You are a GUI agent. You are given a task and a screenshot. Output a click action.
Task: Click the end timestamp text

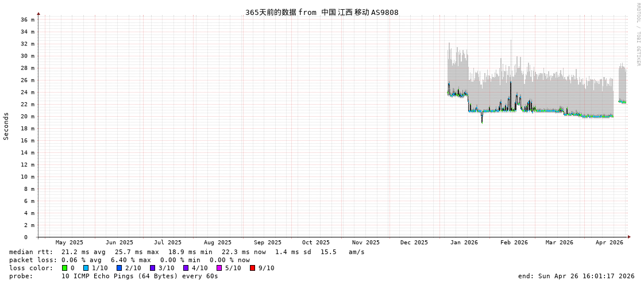coord(576,276)
